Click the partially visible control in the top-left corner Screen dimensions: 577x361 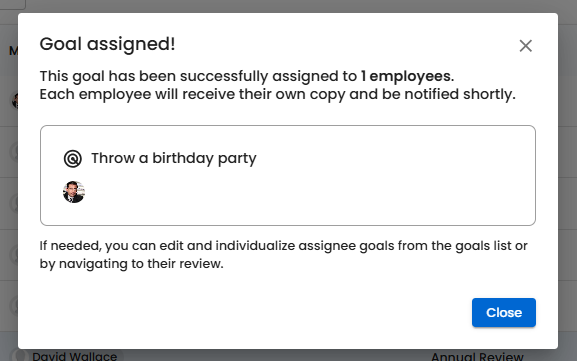tap(13, 4)
